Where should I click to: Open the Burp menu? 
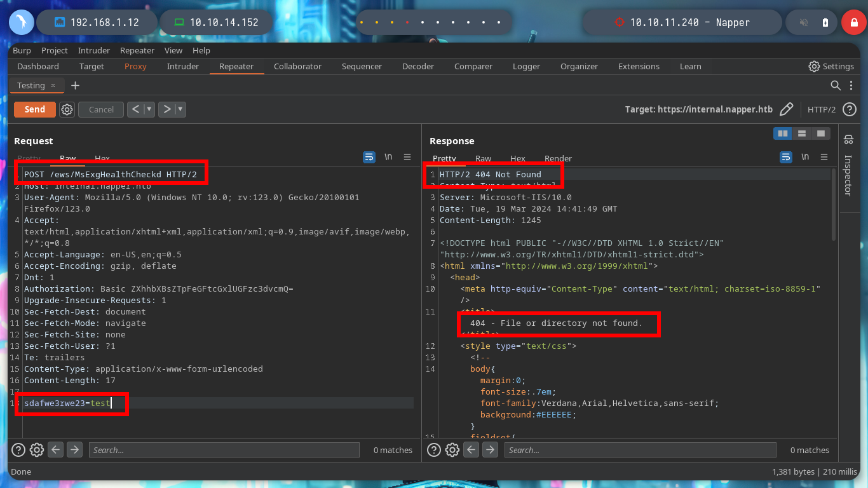pos(22,50)
